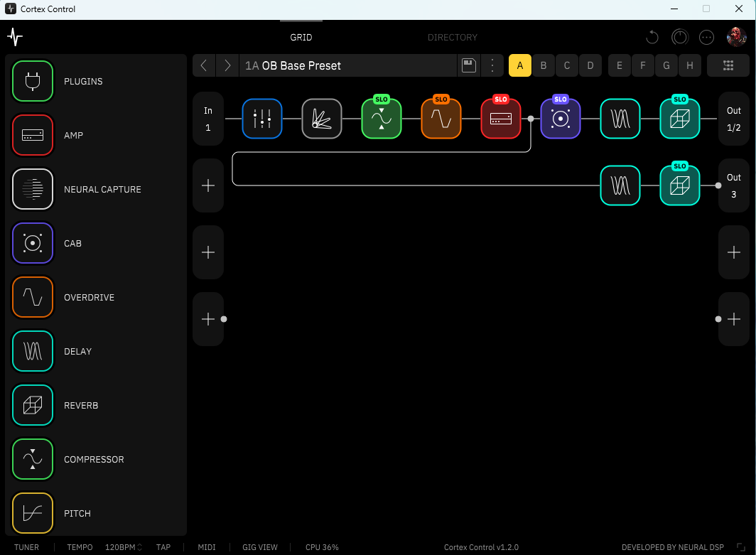Screen dimensions: 756x555
Task: Click DEVELOPED BY NEURAL DSP text
Action: tap(673, 547)
